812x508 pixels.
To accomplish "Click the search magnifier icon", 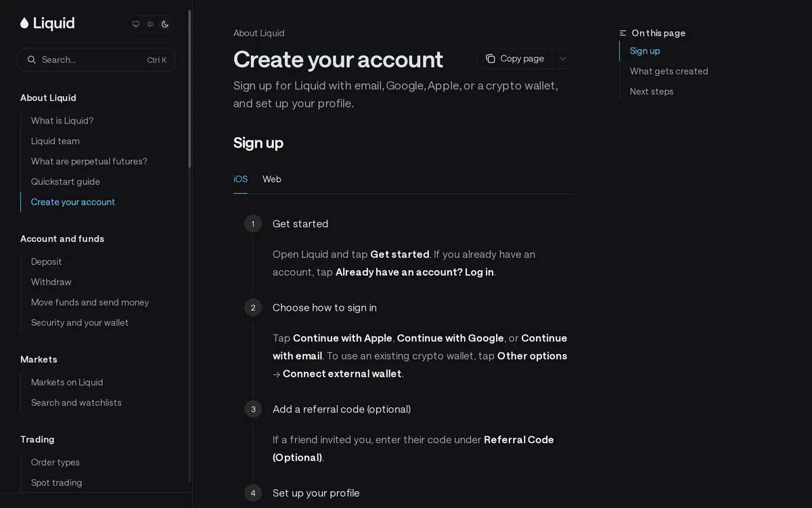I will (x=32, y=60).
